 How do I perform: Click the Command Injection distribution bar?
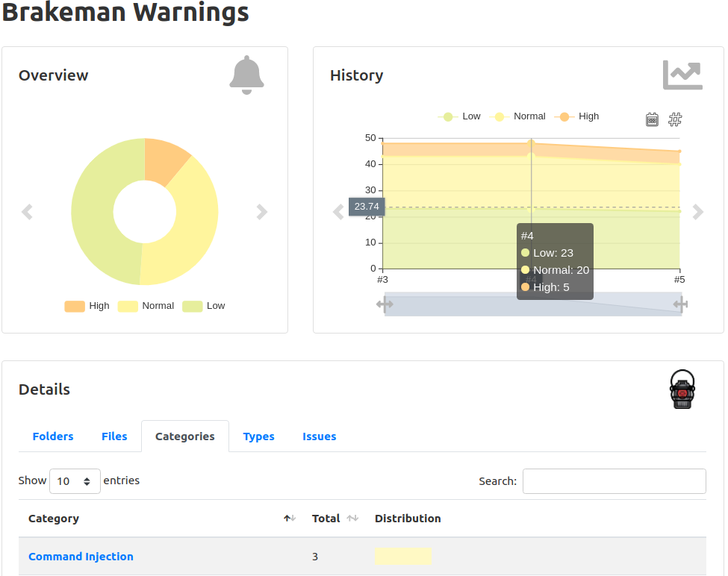pos(403,556)
